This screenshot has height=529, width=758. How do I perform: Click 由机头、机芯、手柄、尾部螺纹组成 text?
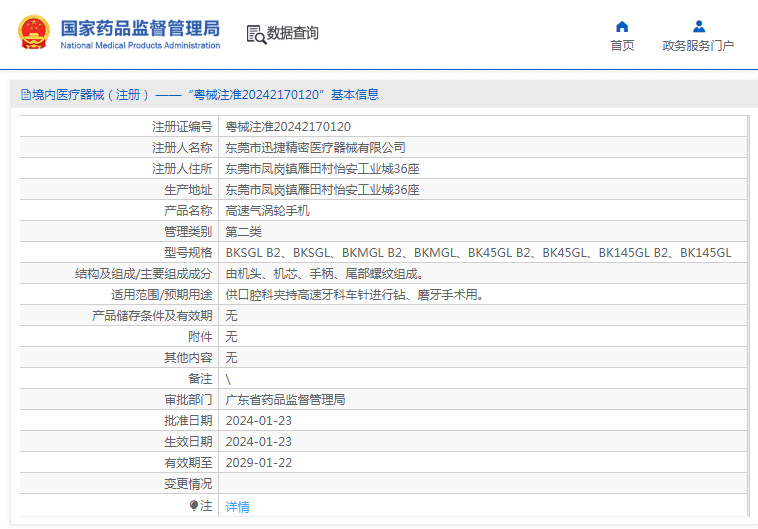324,274
